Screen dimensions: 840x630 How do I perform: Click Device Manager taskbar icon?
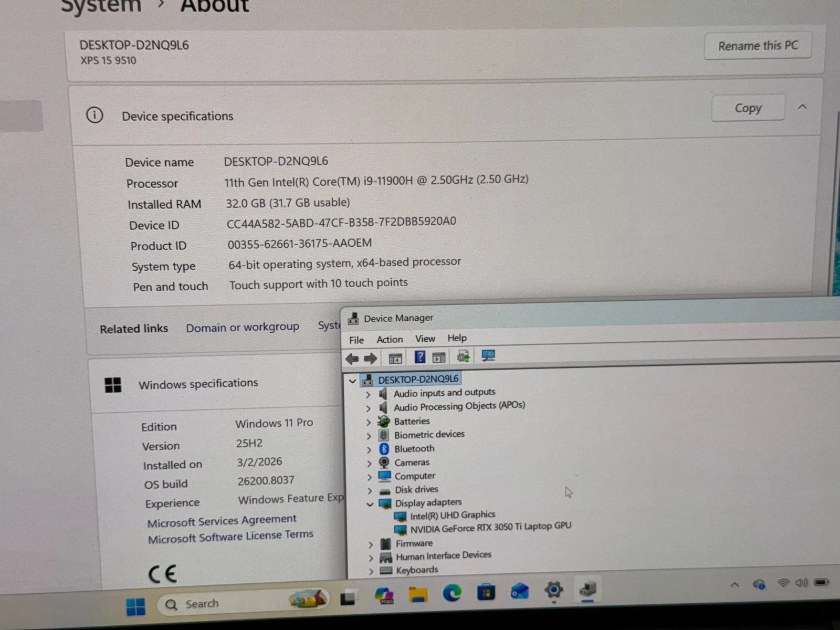pyautogui.click(x=587, y=590)
